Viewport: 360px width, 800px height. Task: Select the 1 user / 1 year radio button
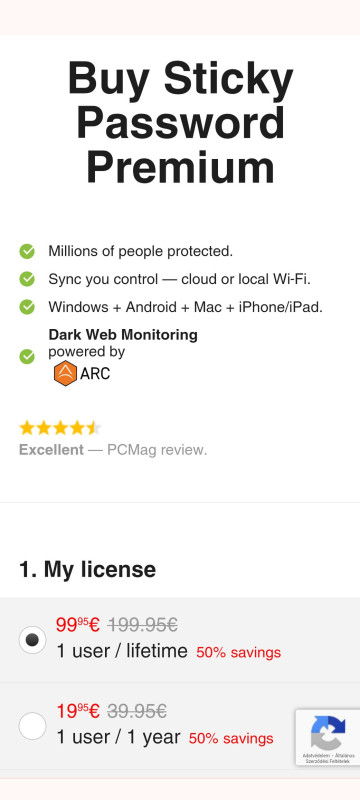click(x=32, y=726)
